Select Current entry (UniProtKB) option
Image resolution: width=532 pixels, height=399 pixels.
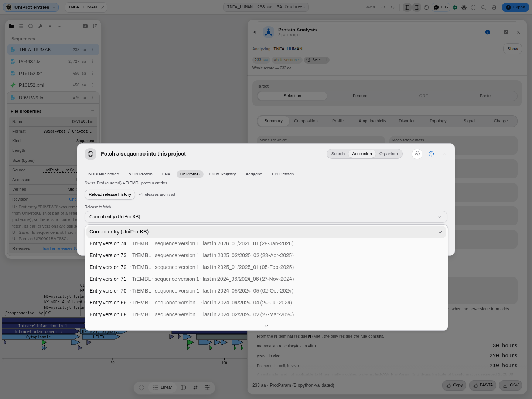click(x=266, y=232)
